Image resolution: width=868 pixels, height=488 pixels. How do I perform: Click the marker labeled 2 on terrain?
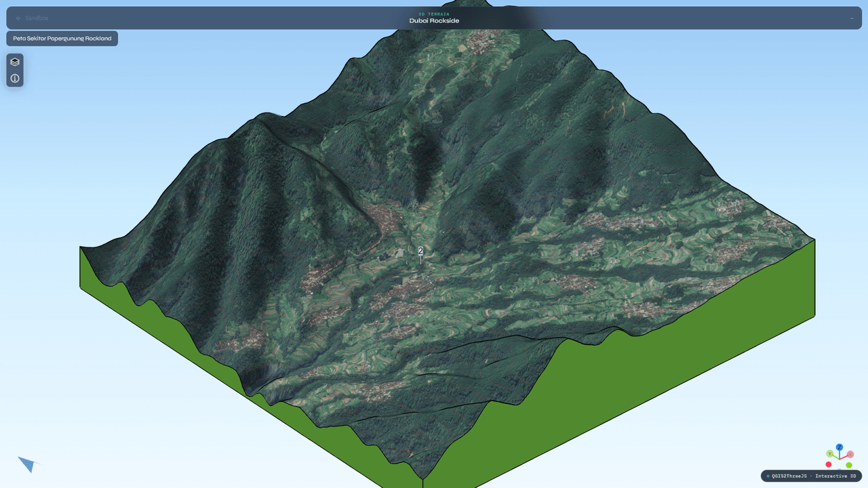coord(420,251)
